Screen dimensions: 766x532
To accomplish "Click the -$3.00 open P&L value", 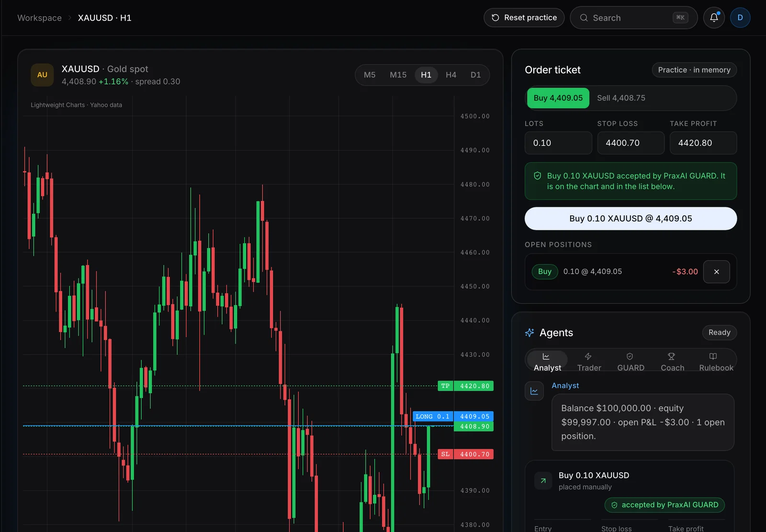I will 685,272.
